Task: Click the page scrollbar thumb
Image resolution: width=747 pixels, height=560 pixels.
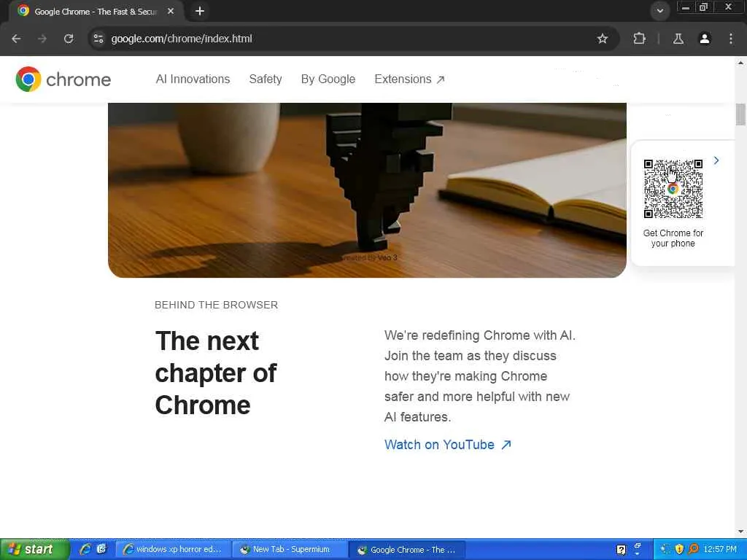Action: click(x=740, y=114)
